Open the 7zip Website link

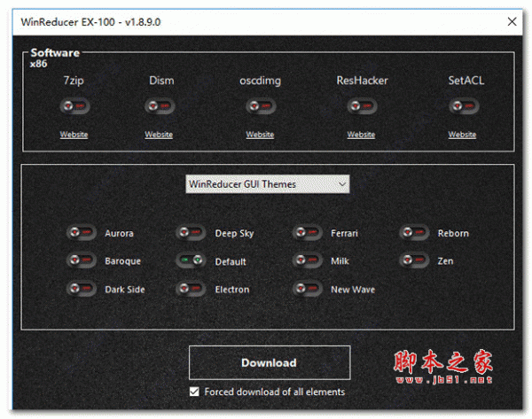[74, 135]
